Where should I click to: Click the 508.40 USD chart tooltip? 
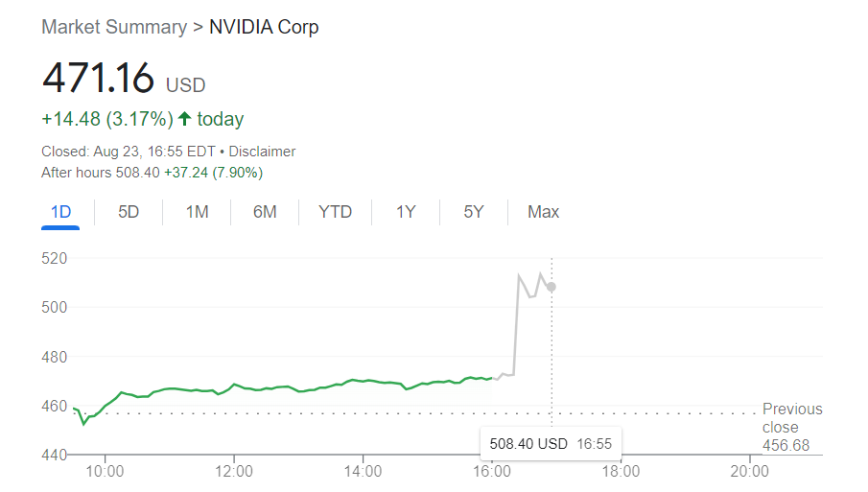pos(551,445)
